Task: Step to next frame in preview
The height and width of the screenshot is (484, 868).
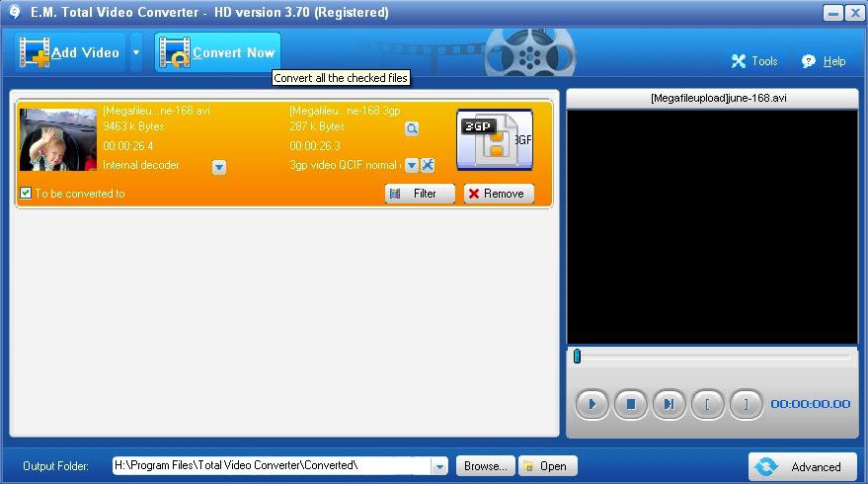Action: click(669, 404)
